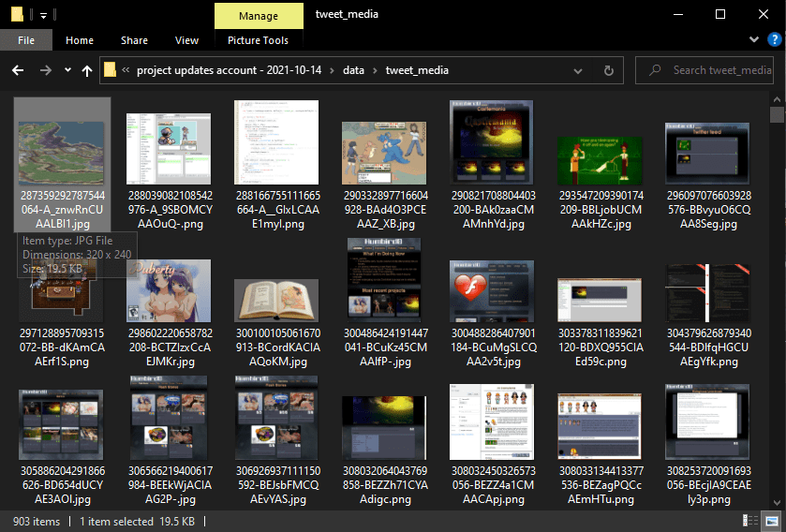The width and height of the screenshot is (786, 532).
Task: Open the File menu
Action: coord(26,40)
